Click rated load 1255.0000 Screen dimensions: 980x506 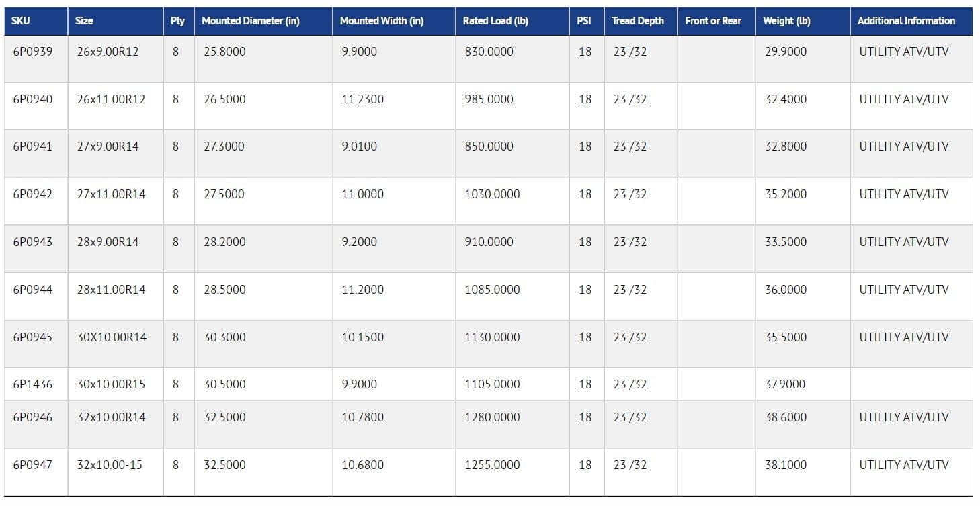point(492,465)
